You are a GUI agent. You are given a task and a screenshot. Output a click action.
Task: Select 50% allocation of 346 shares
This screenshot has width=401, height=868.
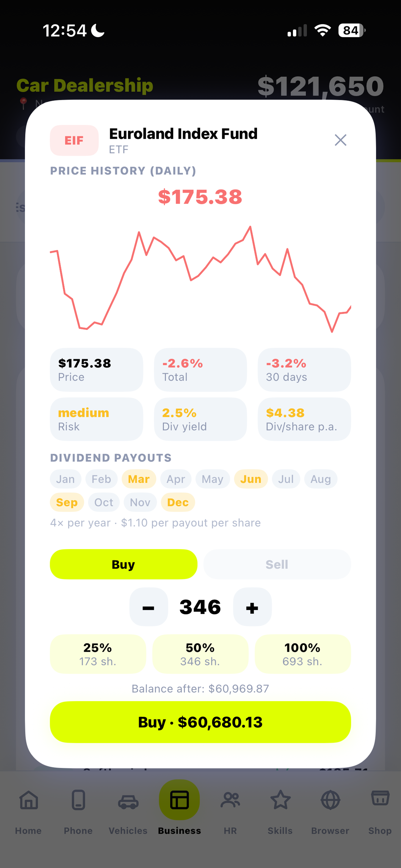(200, 654)
